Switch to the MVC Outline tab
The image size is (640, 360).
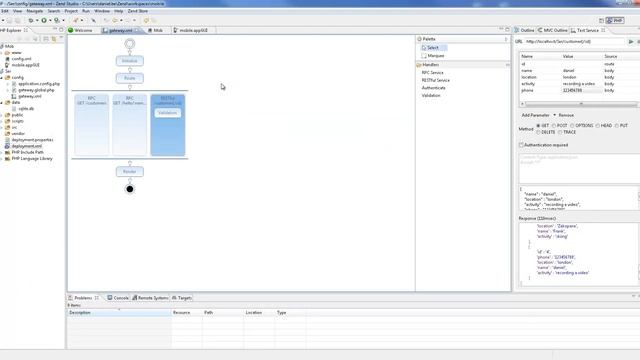(x=552, y=30)
